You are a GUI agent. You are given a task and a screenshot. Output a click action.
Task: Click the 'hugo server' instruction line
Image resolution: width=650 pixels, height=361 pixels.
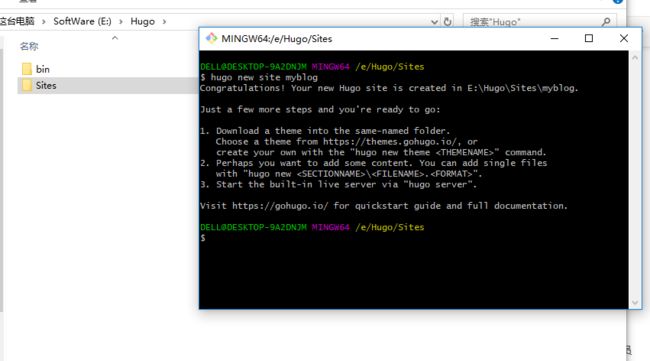pyautogui.click(x=338, y=184)
